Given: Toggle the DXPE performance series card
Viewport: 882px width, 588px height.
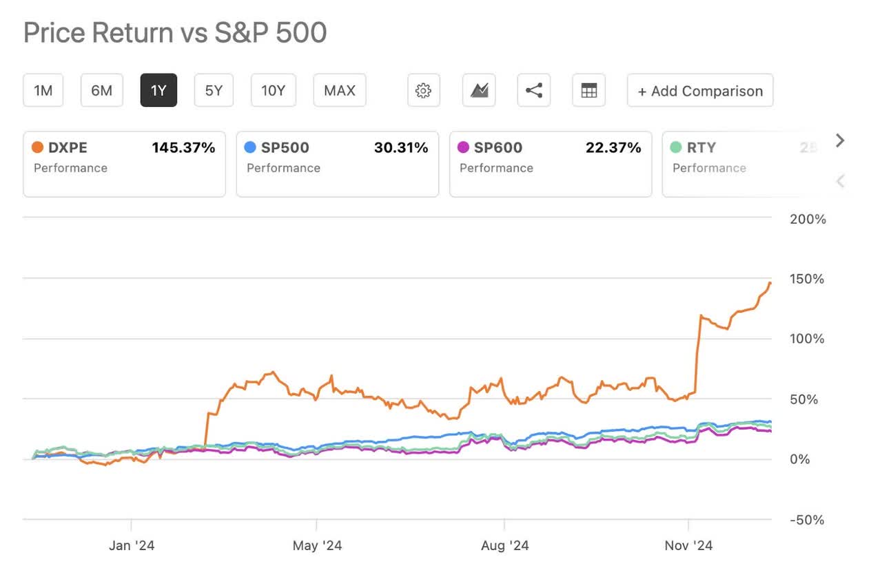Looking at the screenshot, I should [x=124, y=165].
